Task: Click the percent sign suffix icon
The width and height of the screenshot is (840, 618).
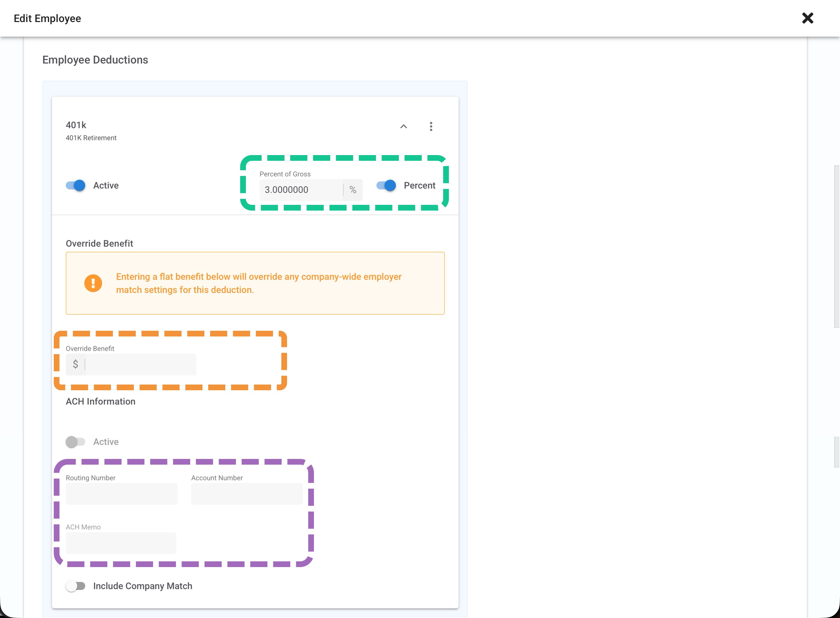Action: (353, 190)
